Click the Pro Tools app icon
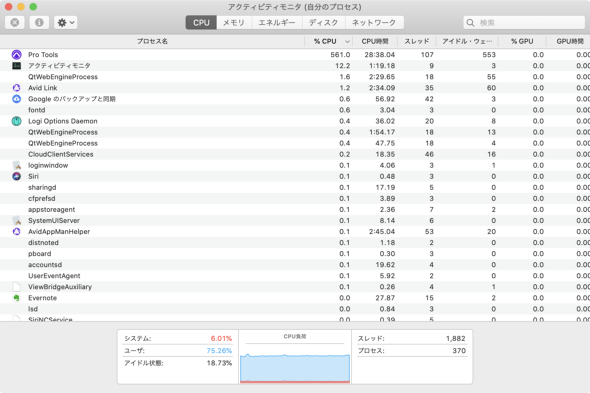590x393 pixels. point(17,55)
